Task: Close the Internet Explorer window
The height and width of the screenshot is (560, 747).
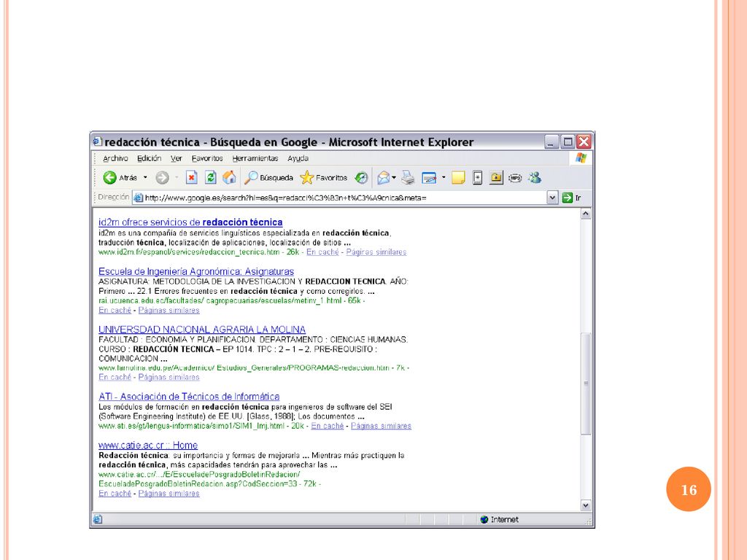Action: pyautogui.click(x=584, y=141)
